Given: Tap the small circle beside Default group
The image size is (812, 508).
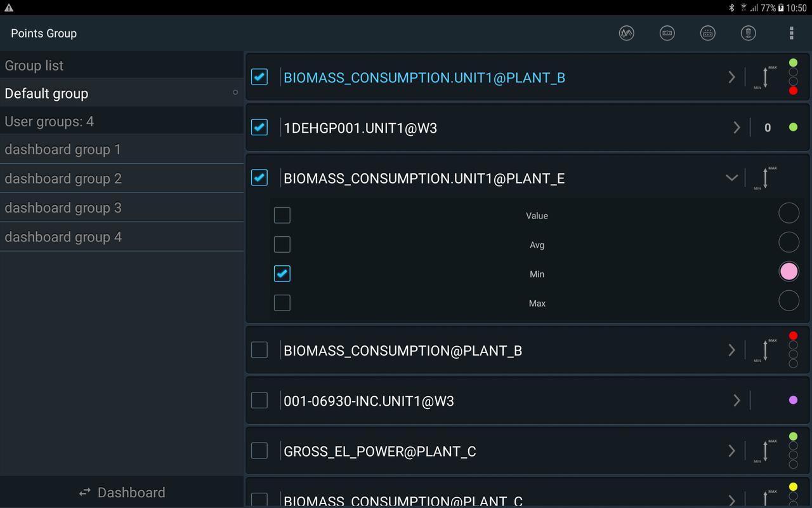Looking at the screenshot, I should [235, 93].
